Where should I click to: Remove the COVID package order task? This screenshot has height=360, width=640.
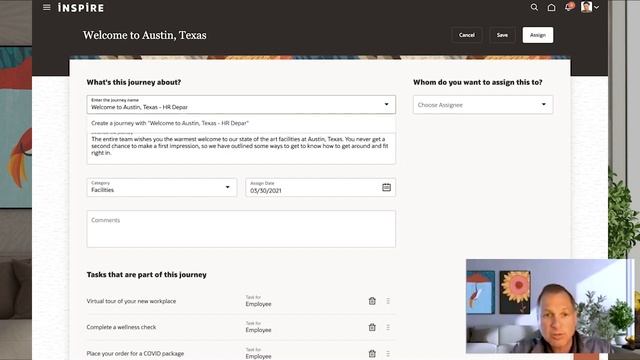click(372, 353)
